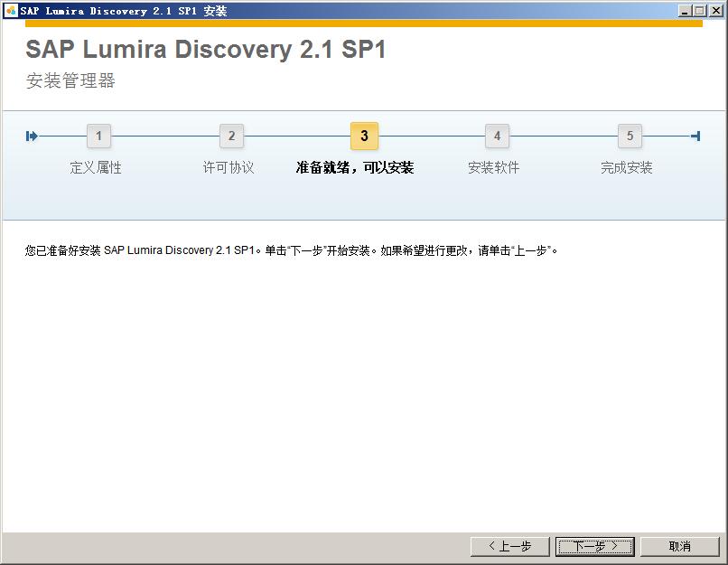The height and width of the screenshot is (565, 728).
Task: Click the 安装软件 step label
Action: [x=493, y=167]
